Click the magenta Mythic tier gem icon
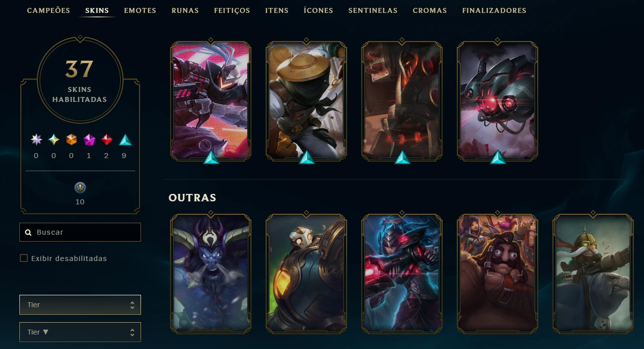 pos(89,140)
